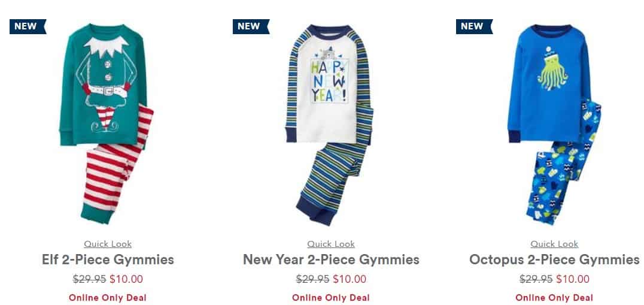644x305 pixels.
Task: Select Online Only Deal under Elf Gymmies
Action: [x=108, y=298]
